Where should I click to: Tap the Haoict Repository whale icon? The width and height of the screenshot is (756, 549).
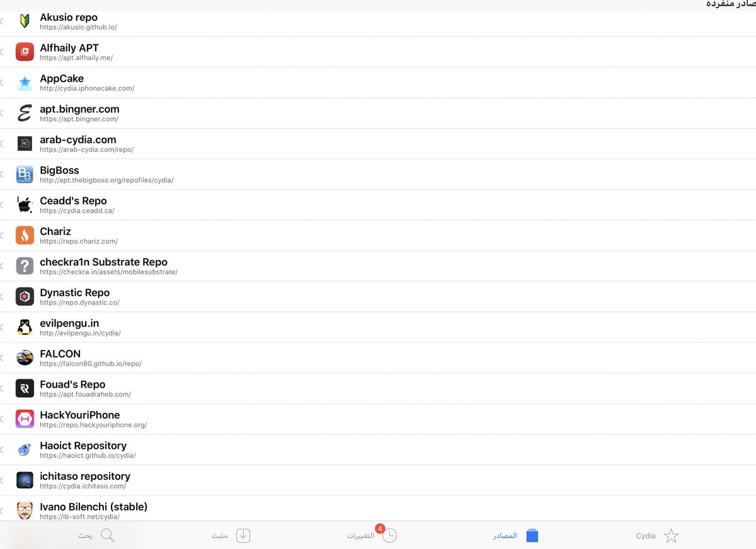click(x=25, y=449)
